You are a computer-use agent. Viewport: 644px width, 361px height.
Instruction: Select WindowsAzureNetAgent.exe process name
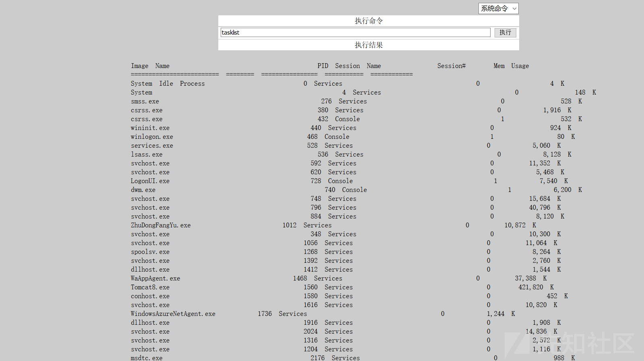pos(173,314)
